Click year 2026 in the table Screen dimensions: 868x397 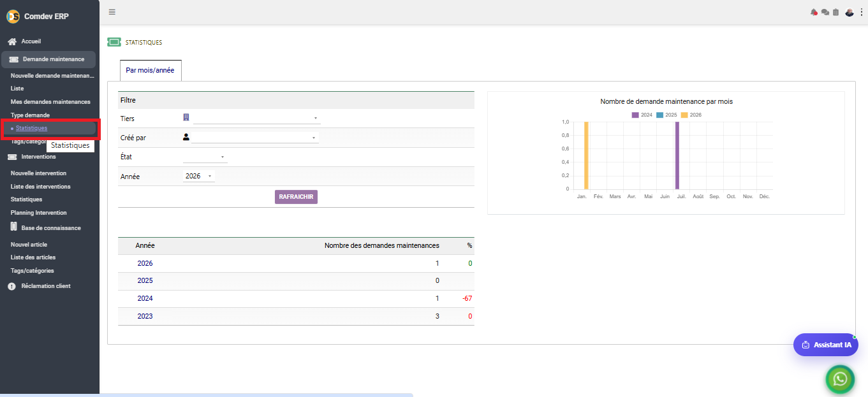145,263
